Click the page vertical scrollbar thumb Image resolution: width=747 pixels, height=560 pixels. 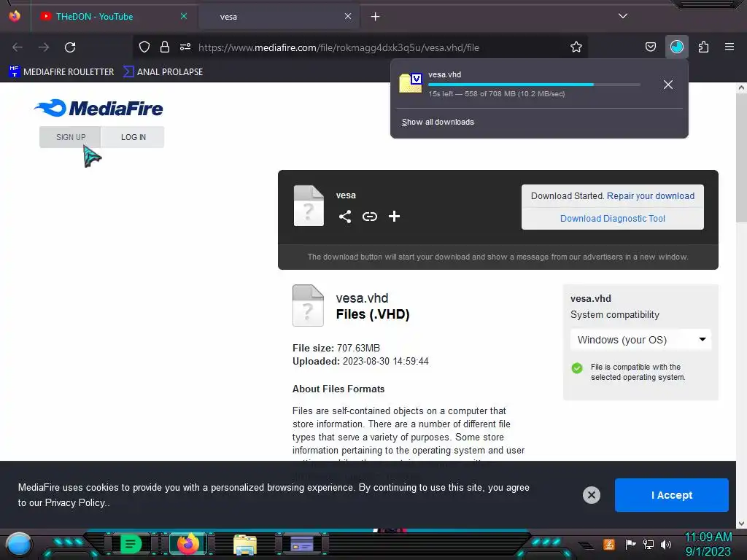741,157
